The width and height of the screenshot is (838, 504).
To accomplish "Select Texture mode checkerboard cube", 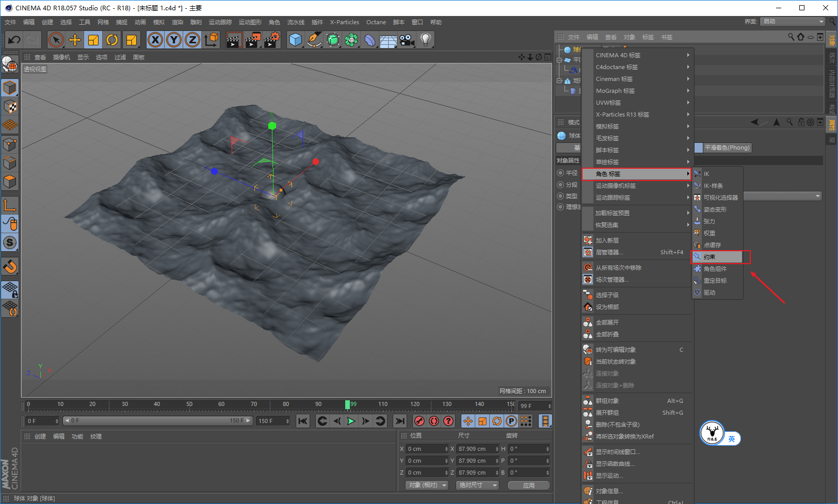I will point(10,107).
